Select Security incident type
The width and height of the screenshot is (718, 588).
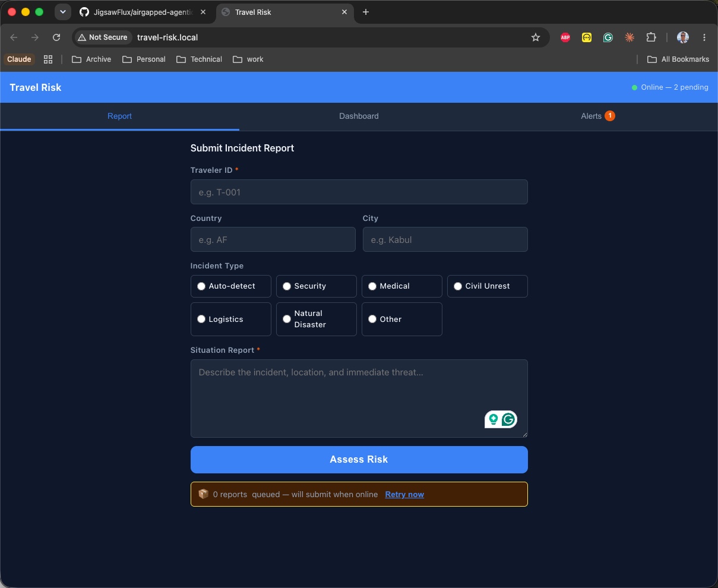(317, 286)
